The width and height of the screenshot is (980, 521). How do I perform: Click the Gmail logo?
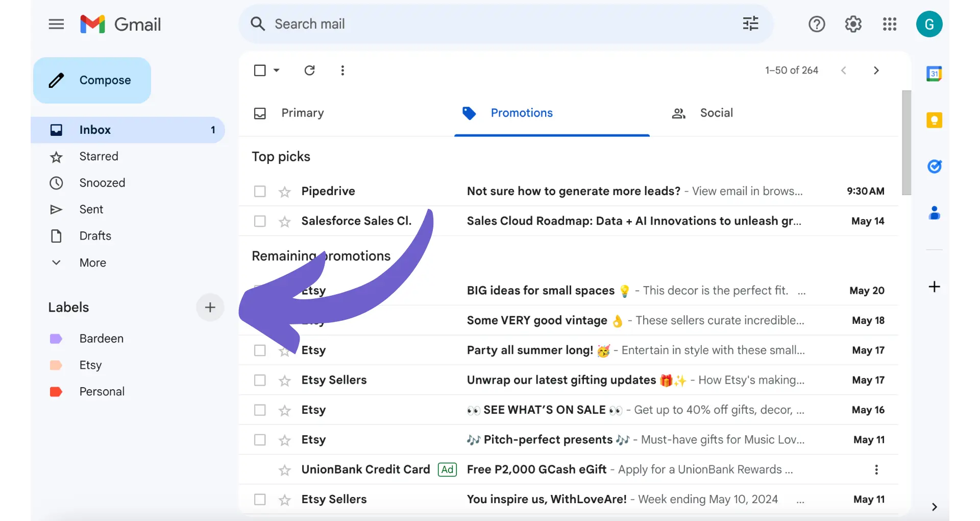(120, 24)
